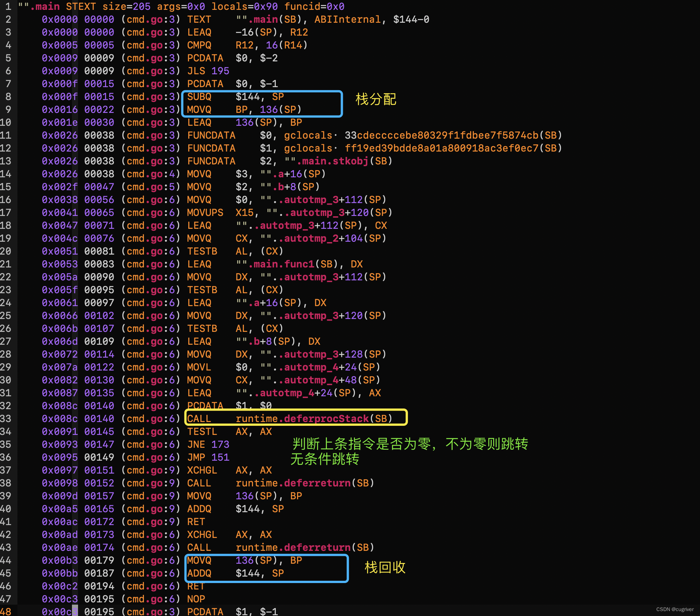Click the PCDATA $1, $-1 on line 48
The image size is (700, 616).
pos(232,611)
